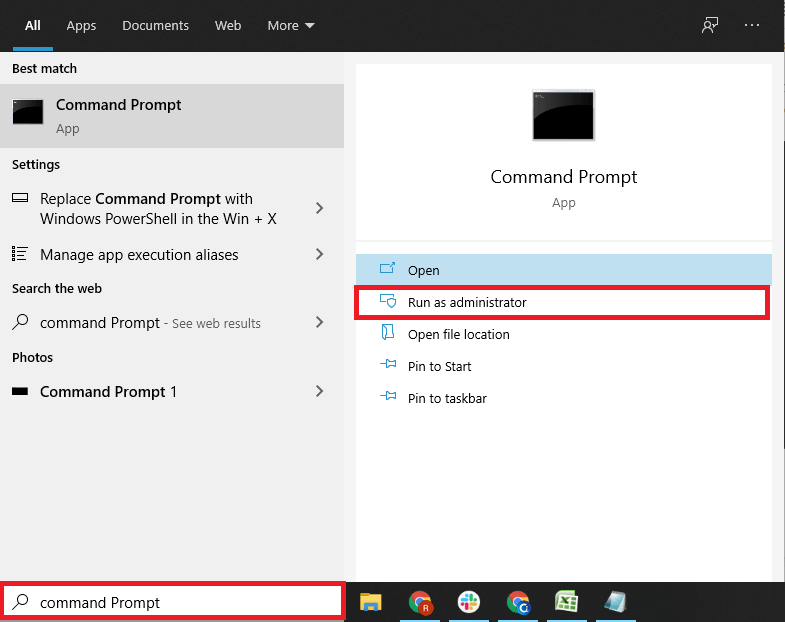Click the Settings section heading
The image size is (785, 622).
[36, 164]
